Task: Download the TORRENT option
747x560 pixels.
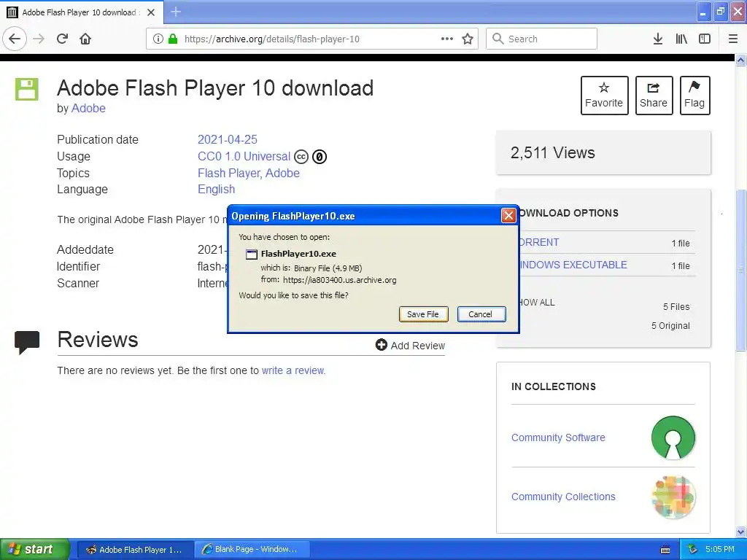Action: [539, 242]
